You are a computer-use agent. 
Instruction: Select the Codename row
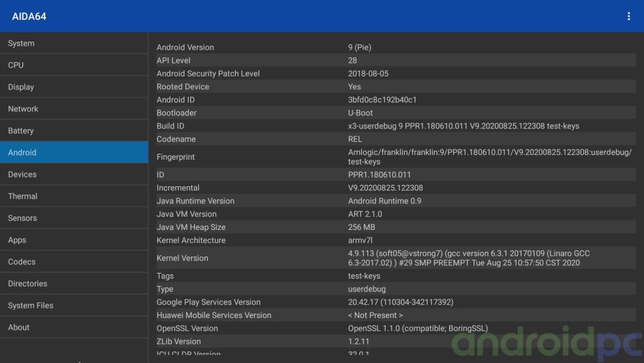[396, 139]
